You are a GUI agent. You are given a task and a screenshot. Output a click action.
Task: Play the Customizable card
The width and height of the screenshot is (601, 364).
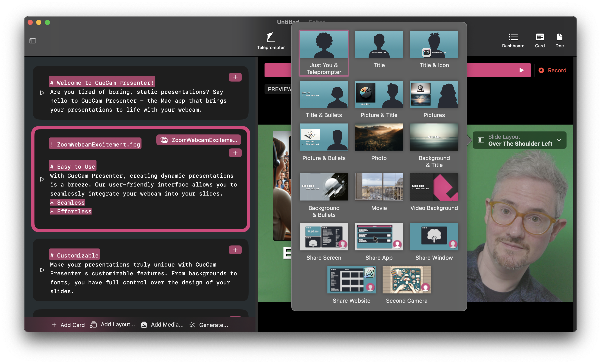point(42,270)
